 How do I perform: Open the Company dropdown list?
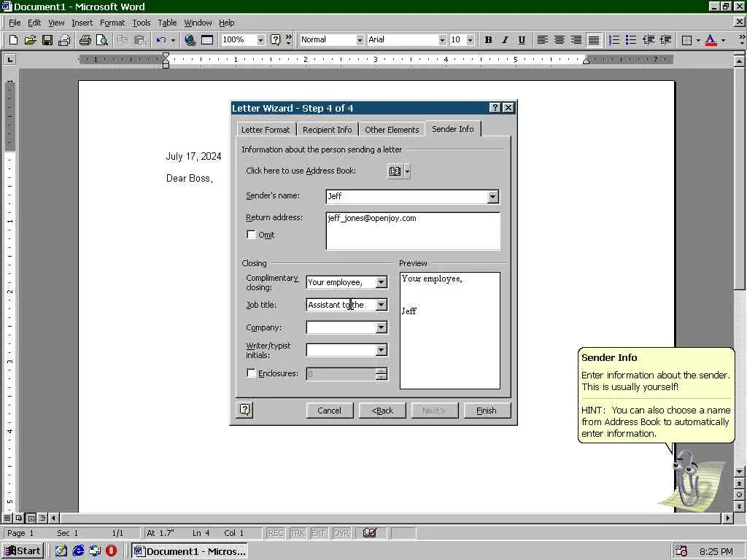381,327
